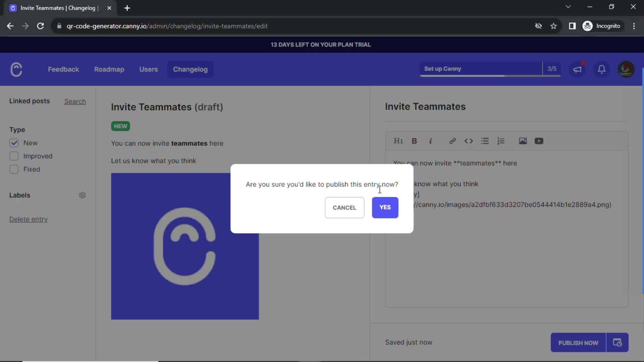View site information lock icon
Viewport: 644px width, 362px height.
tap(59, 26)
